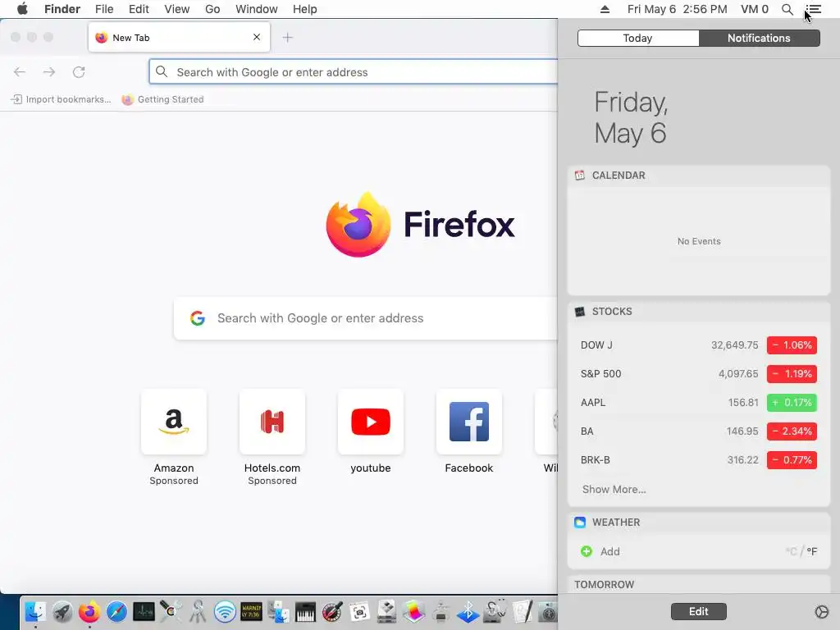Open Spotlight search magnifier in menu bar
The width and height of the screenshot is (840, 630).
point(787,9)
